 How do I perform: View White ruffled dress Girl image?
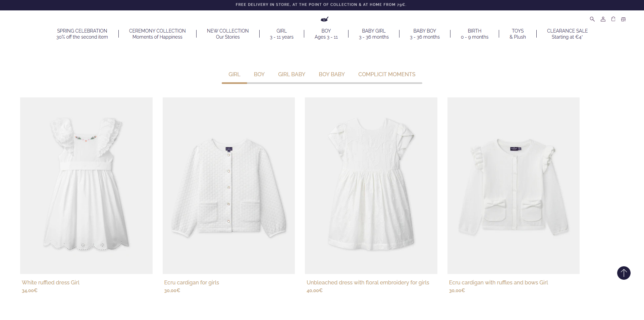coord(86,186)
